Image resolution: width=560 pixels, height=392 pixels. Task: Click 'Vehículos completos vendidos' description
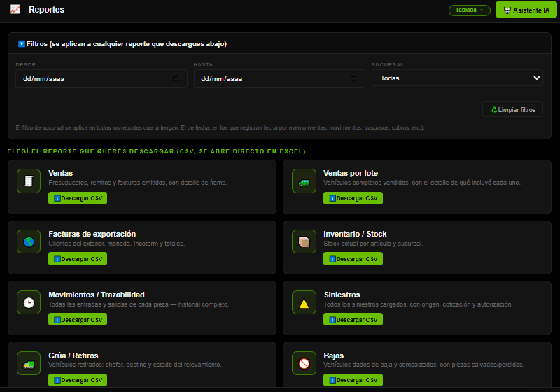coord(422,183)
